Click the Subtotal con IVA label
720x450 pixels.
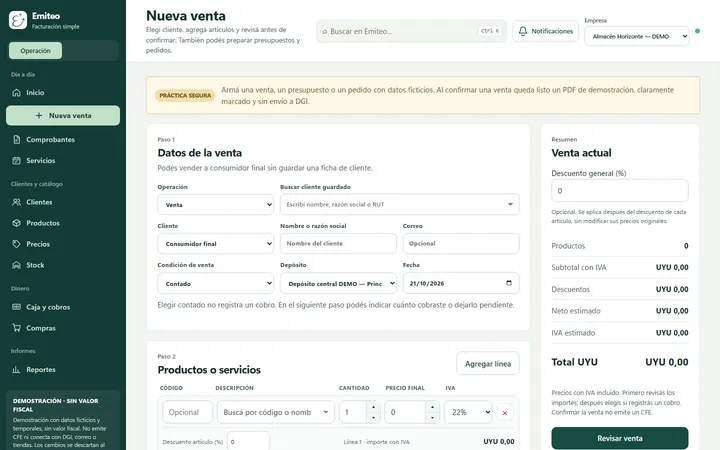coord(579,267)
